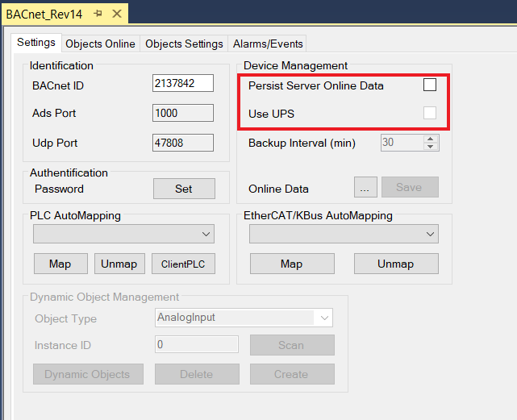The image size is (517, 420).
Task: Save the Online Data
Action: pyautogui.click(x=410, y=187)
